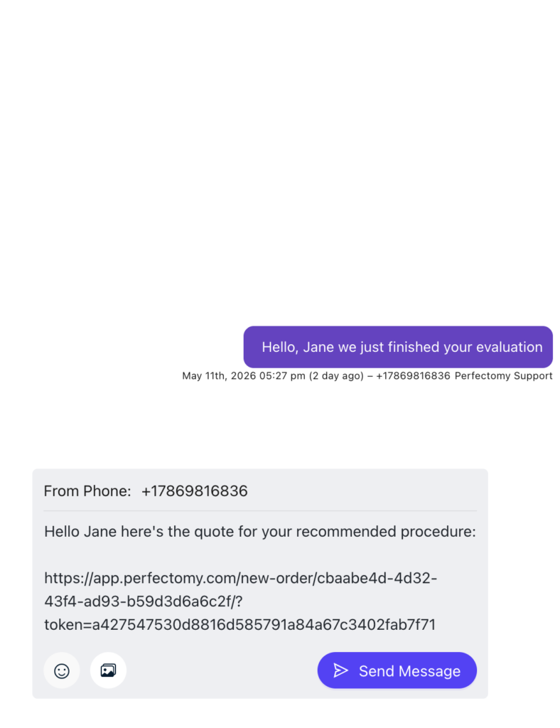Image resolution: width=560 pixels, height=728 pixels.
Task: Click the paper plane send icon
Action: 340,670
